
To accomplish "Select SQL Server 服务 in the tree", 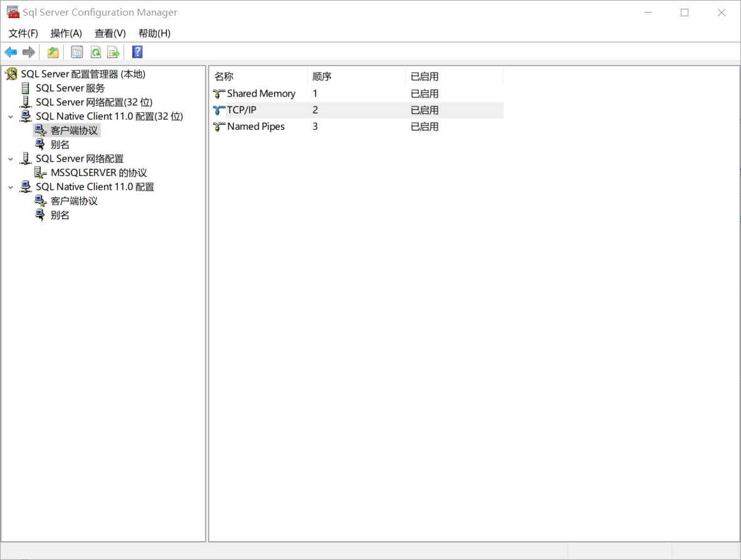I will 70,88.
